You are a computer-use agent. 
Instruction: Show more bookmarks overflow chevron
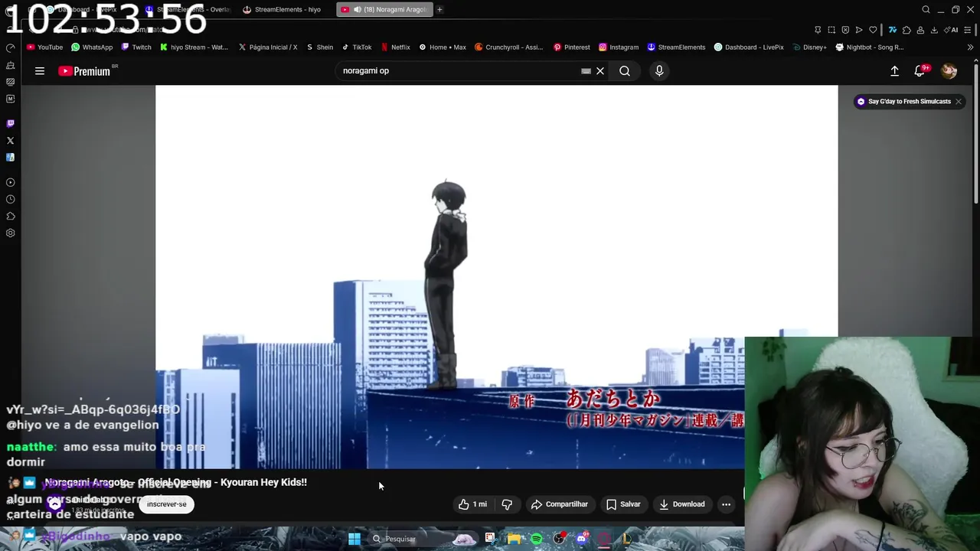(970, 47)
